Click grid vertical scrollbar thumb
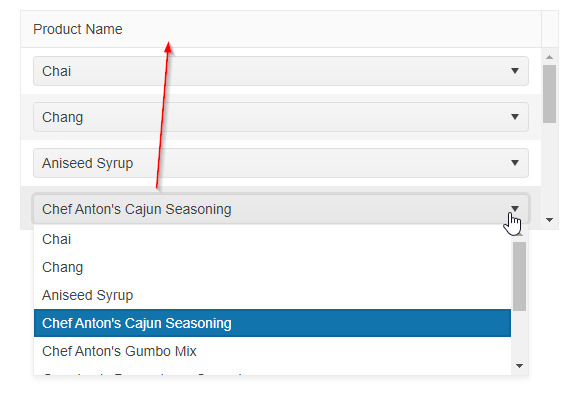The image size is (573, 420). pyautogui.click(x=549, y=94)
